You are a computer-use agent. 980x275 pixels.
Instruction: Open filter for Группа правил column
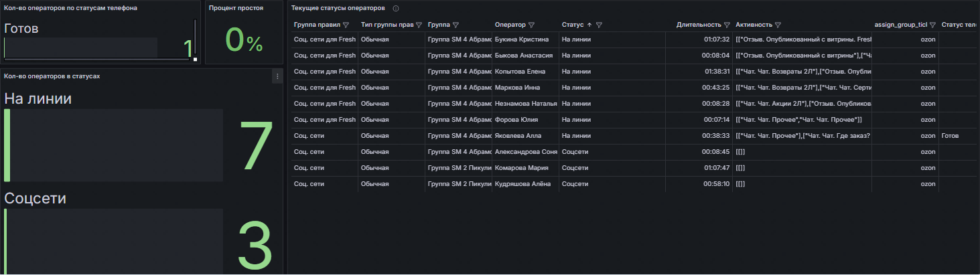coord(346,25)
